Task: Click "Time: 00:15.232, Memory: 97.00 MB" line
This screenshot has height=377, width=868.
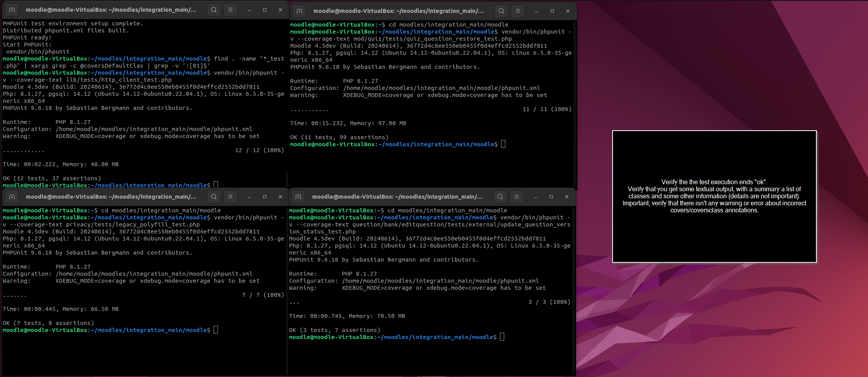Action: click(348, 124)
